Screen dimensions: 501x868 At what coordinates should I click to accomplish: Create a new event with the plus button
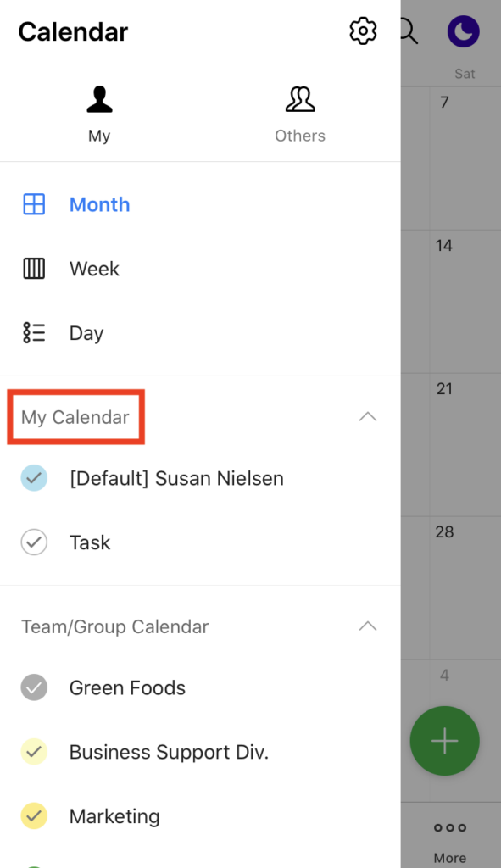pos(444,741)
